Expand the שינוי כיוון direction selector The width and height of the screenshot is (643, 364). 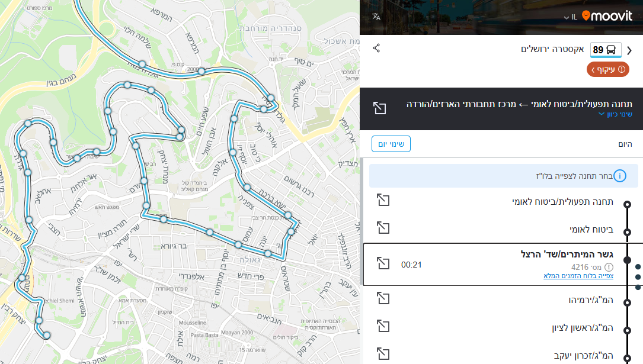[x=615, y=114]
